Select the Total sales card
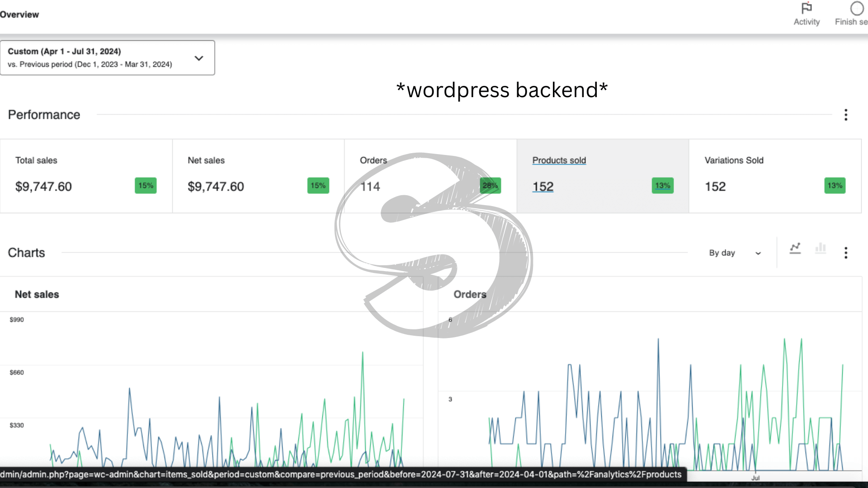868x488 pixels. pyautogui.click(x=86, y=176)
